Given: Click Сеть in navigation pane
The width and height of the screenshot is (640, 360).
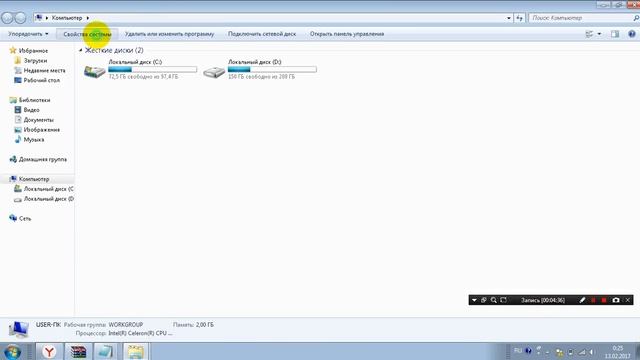Looking at the screenshot, I should (x=25, y=218).
